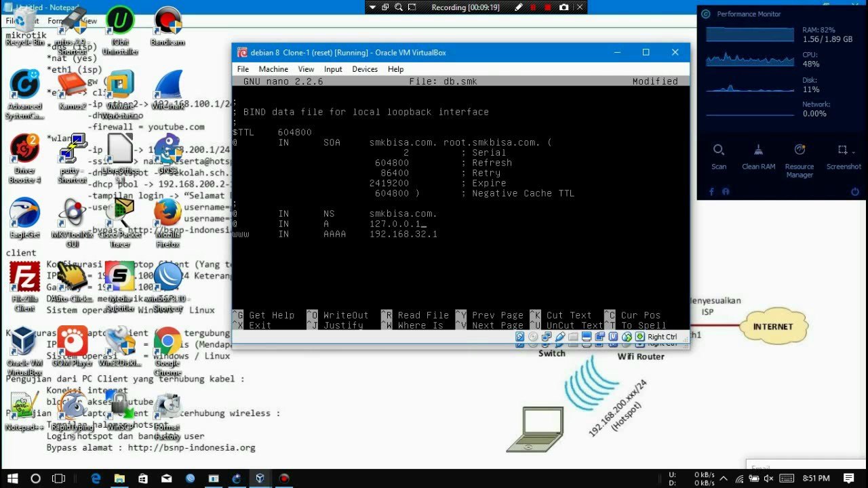Image resolution: width=868 pixels, height=488 pixels.
Task: Open the GOM Player desktop icon
Action: coord(72,346)
